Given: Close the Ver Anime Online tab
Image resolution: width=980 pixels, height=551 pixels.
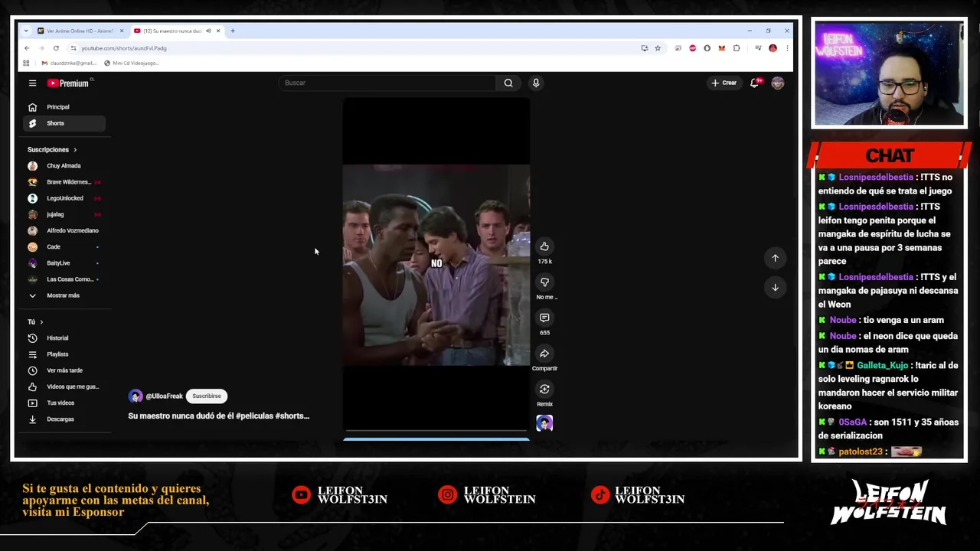Looking at the screenshot, I should click(x=121, y=31).
